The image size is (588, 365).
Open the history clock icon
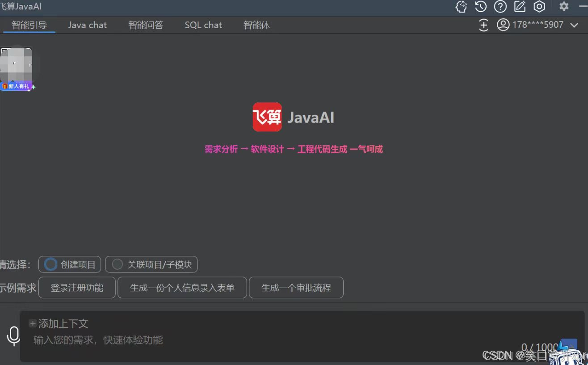481,6
